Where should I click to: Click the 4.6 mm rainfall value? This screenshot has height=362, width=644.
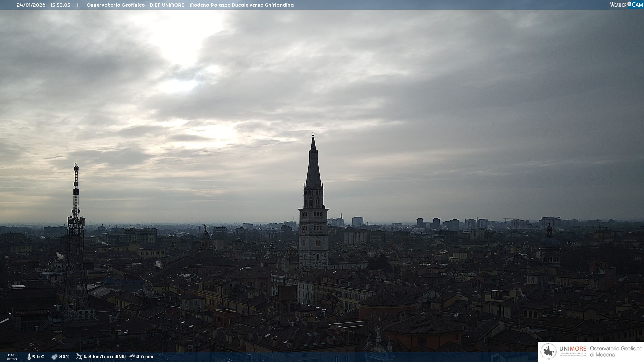pyautogui.click(x=145, y=357)
